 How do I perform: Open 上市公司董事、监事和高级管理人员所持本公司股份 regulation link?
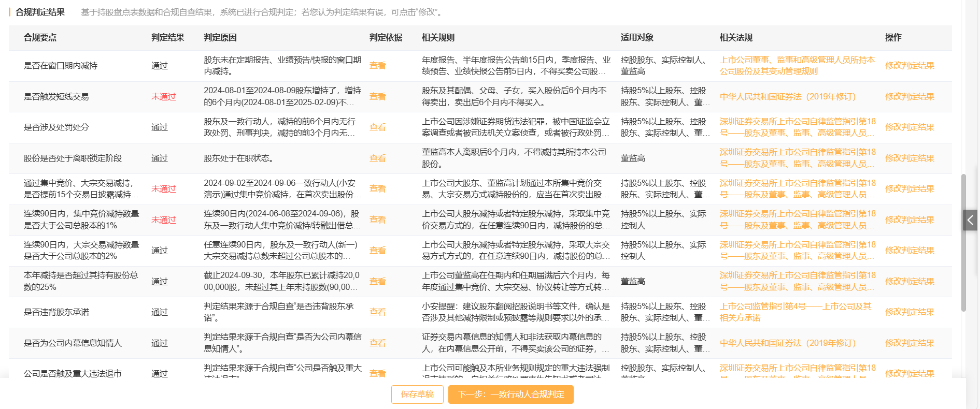pyautogui.click(x=797, y=66)
